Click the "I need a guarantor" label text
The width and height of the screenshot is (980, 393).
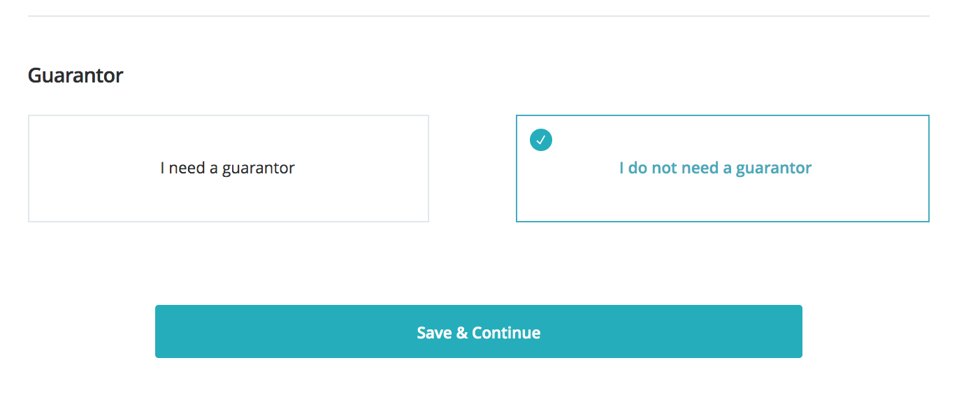coord(228,169)
